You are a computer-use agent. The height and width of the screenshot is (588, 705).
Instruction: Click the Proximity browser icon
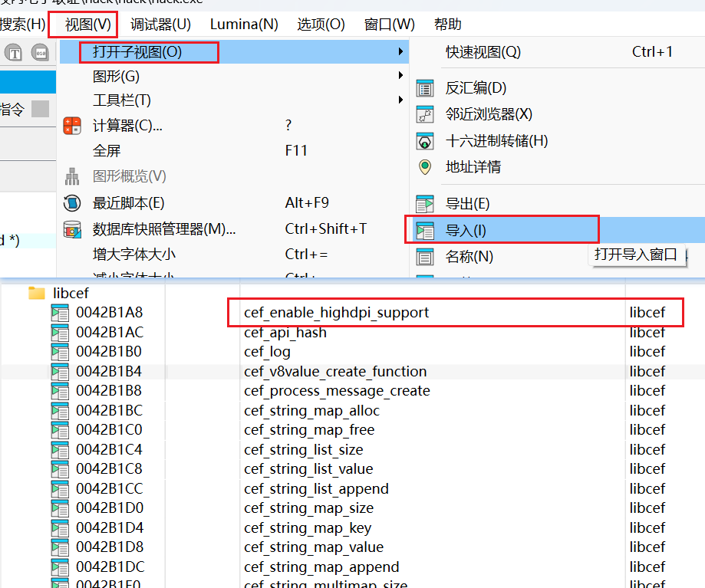click(x=424, y=115)
